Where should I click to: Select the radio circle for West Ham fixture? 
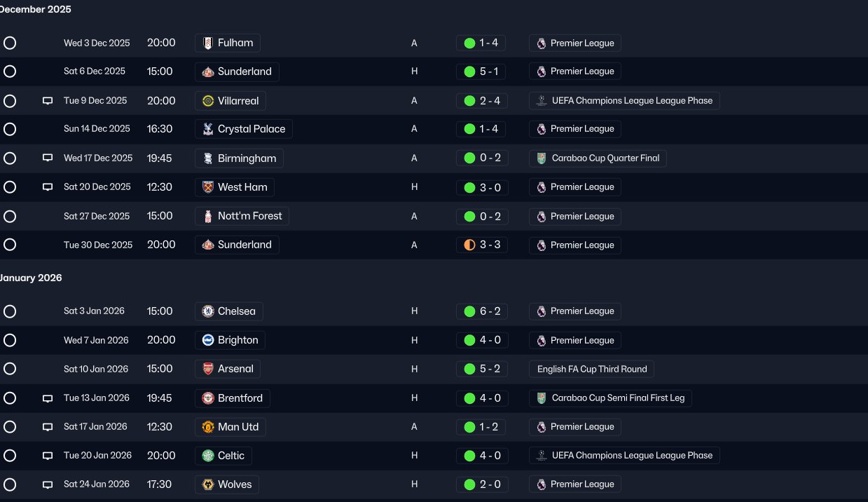pos(10,187)
